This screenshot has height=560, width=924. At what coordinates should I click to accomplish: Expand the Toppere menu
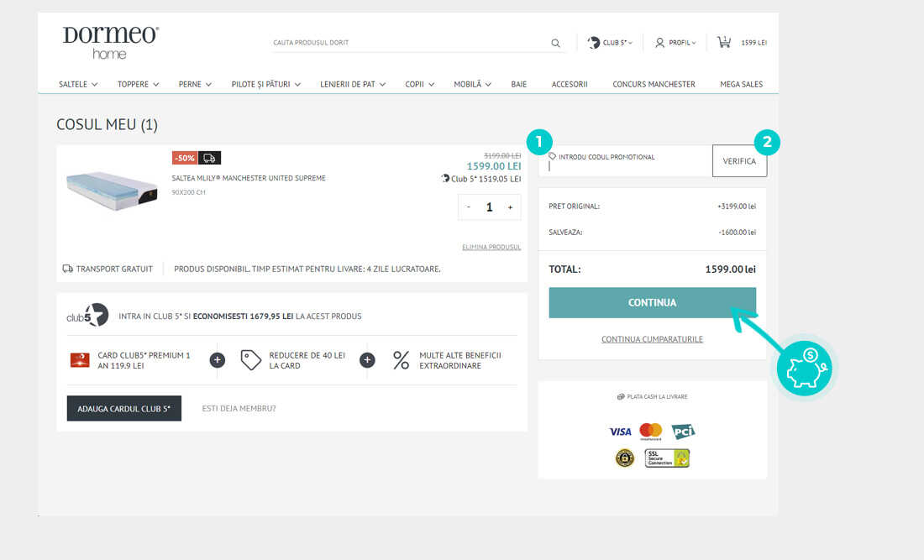pyautogui.click(x=139, y=84)
